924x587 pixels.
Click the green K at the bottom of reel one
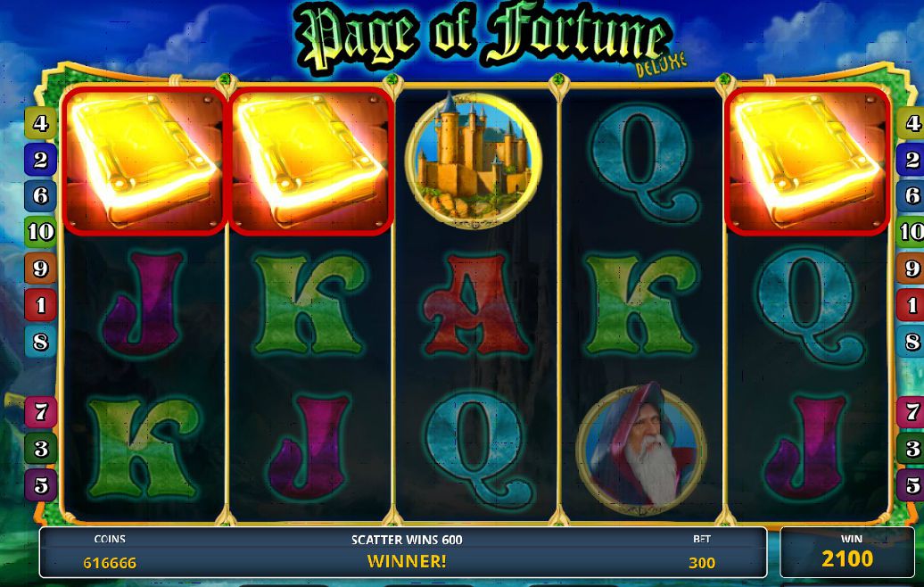point(144,447)
